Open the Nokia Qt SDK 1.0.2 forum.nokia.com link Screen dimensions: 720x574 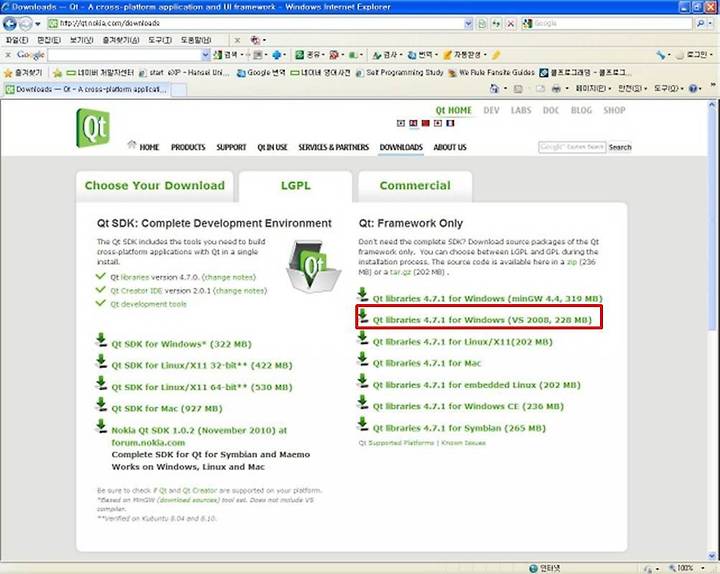coord(199,437)
